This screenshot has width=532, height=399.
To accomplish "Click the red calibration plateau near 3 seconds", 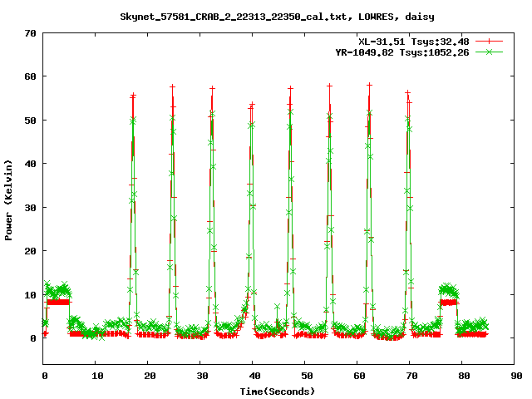I will (x=58, y=302).
